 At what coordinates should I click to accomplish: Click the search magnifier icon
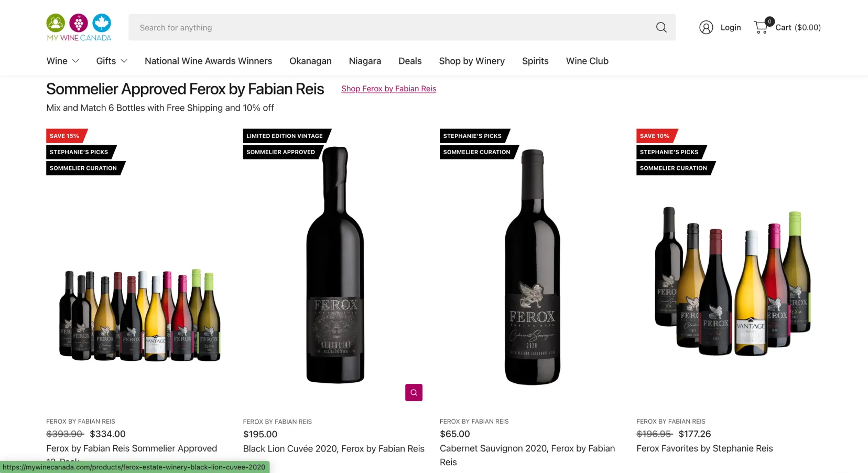click(x=661, y=27)
